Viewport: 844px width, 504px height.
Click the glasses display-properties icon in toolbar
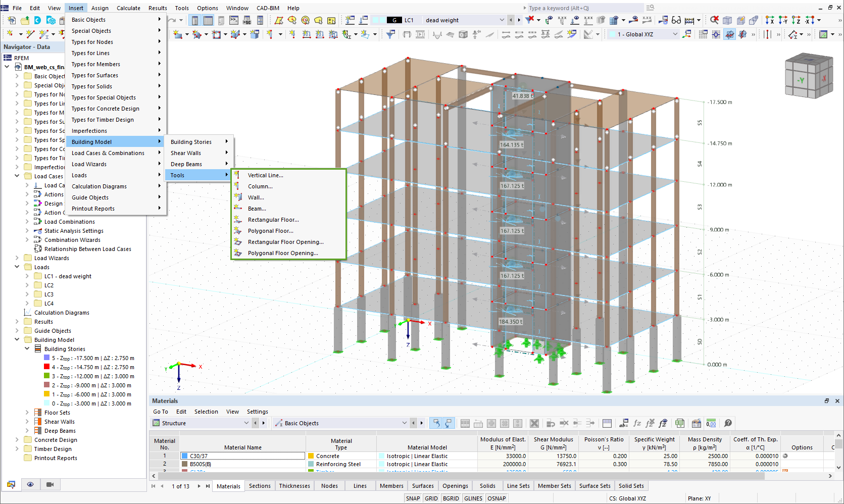pos(676,20)
